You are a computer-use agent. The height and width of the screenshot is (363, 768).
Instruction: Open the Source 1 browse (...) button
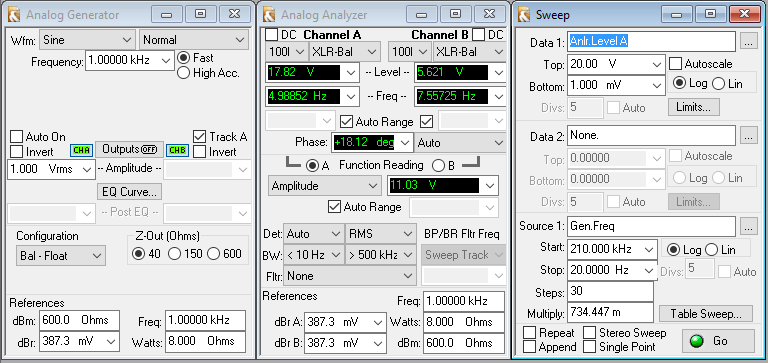(747, 226)
